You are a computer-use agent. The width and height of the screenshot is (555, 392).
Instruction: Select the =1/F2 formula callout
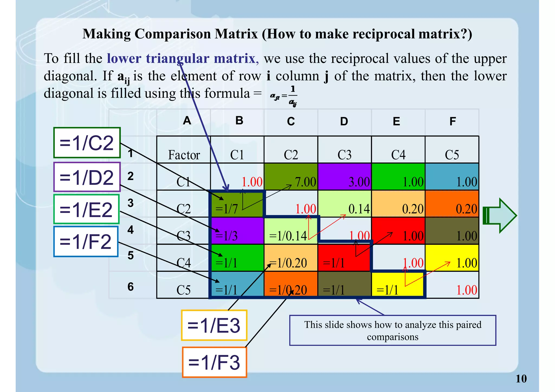coord(86,241)
